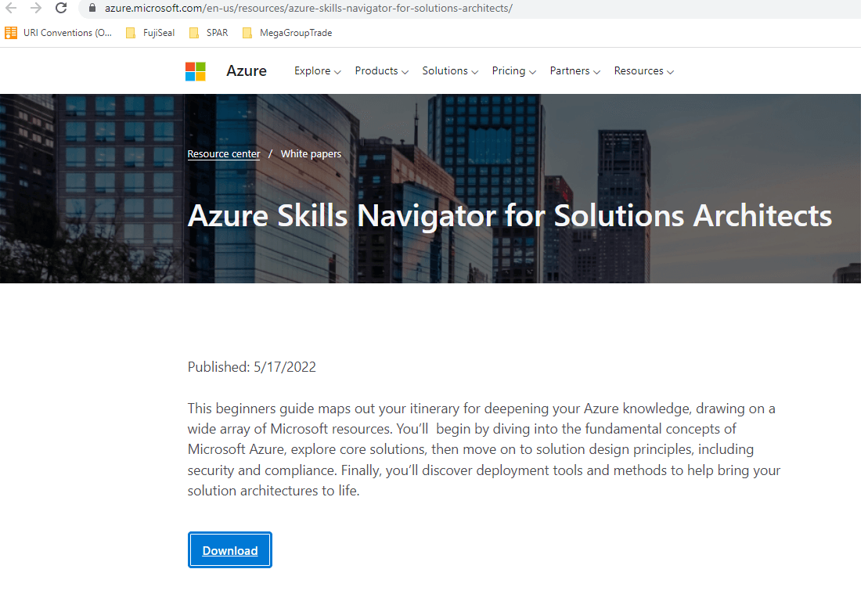Expand the Products menu
Screen dimensions: 868x605
[381, 71]
